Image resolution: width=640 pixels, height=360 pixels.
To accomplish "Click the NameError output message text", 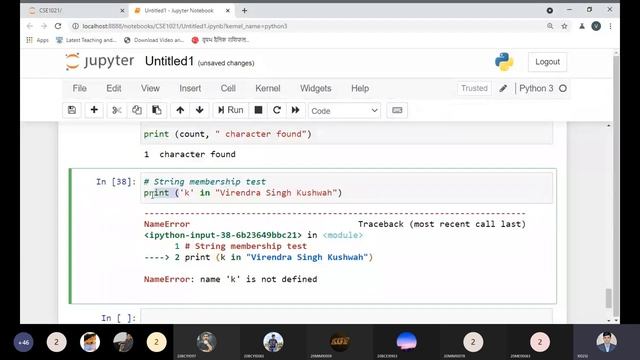I will click(230, 279).
